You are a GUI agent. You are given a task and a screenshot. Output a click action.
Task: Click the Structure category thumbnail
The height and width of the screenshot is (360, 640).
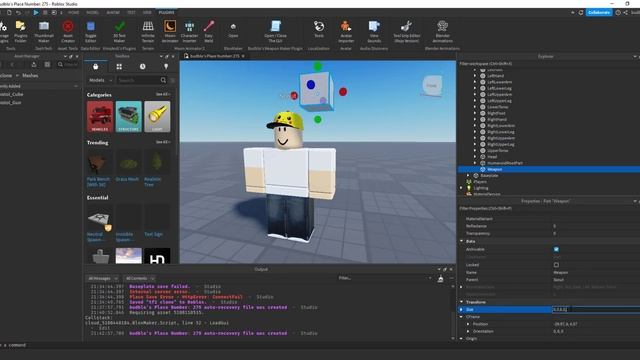[129, 117]
